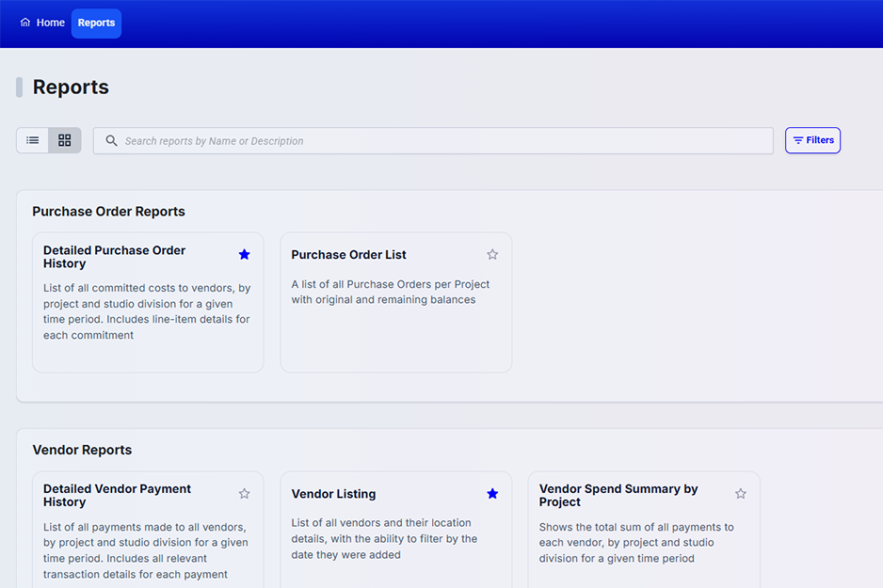Viewport: 883px width, 588px height.
Task: Star the Detailed Vendor Payment History report
Action: click(x=244, y=494)
